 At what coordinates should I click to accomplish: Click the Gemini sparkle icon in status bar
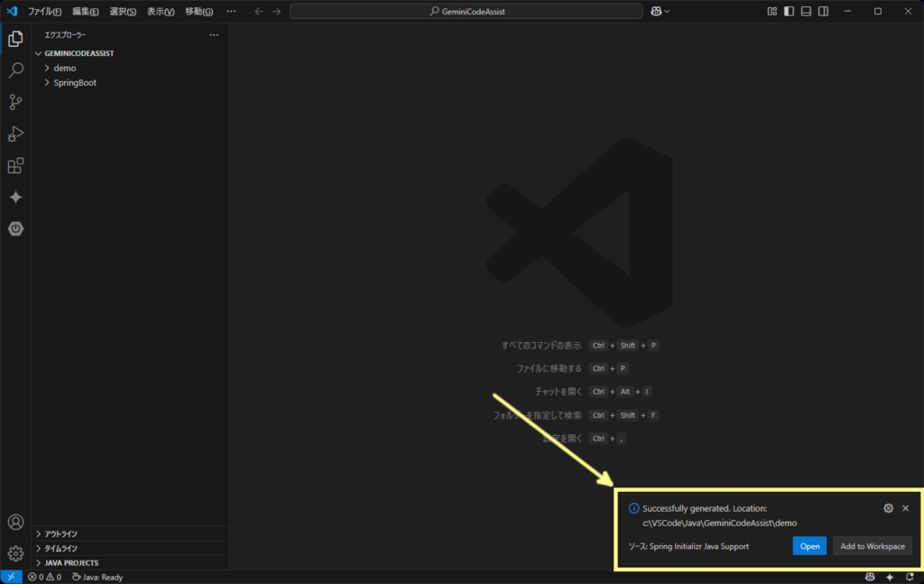[890, 577]
